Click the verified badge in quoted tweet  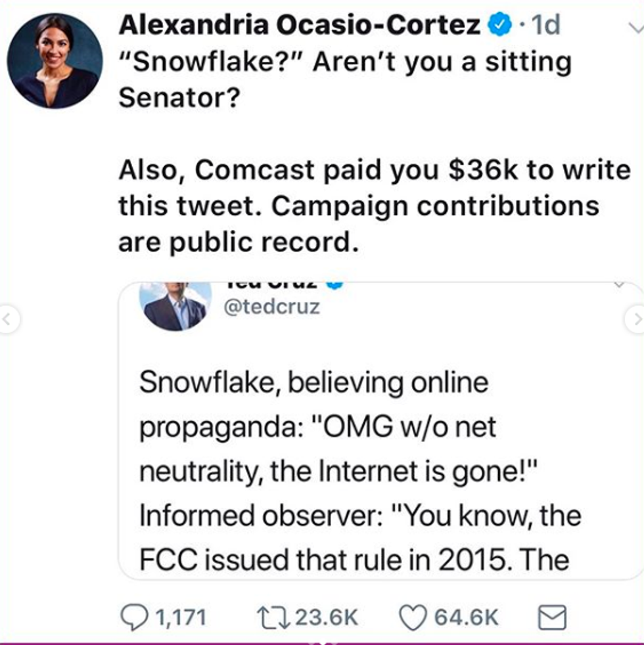coord(335,284)
